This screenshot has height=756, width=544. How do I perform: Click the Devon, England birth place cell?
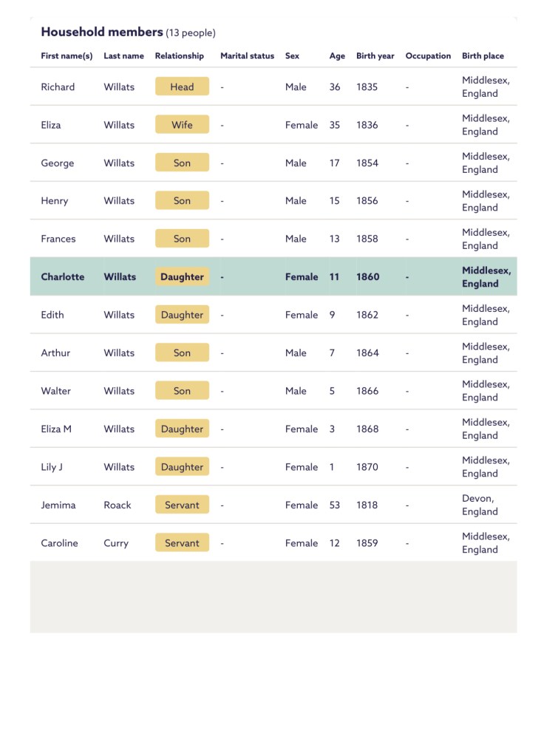tap(480, 505)
